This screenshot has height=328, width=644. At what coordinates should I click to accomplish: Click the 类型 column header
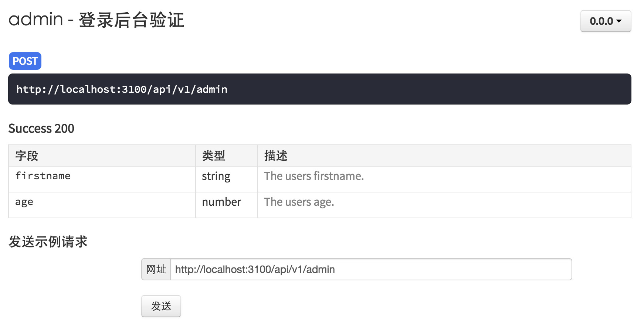(213, 156)
